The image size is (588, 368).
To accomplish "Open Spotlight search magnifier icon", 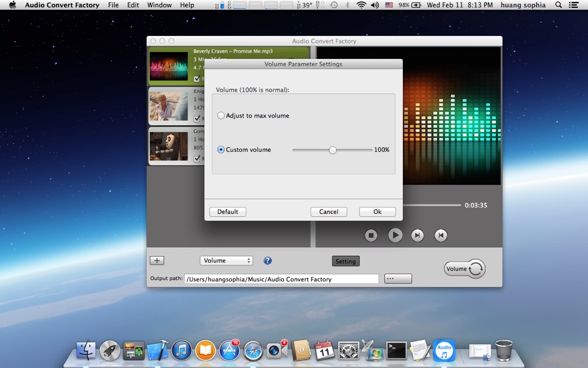I will click(558, 5).
